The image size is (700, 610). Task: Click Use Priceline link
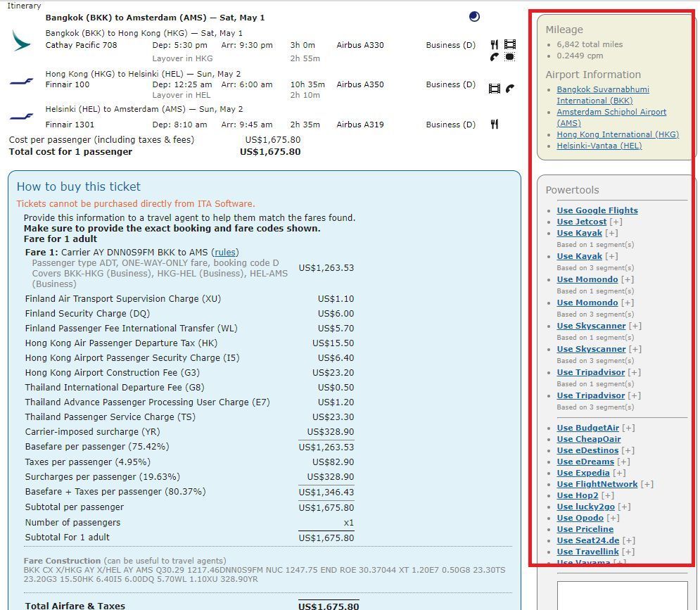click(585, 529)
